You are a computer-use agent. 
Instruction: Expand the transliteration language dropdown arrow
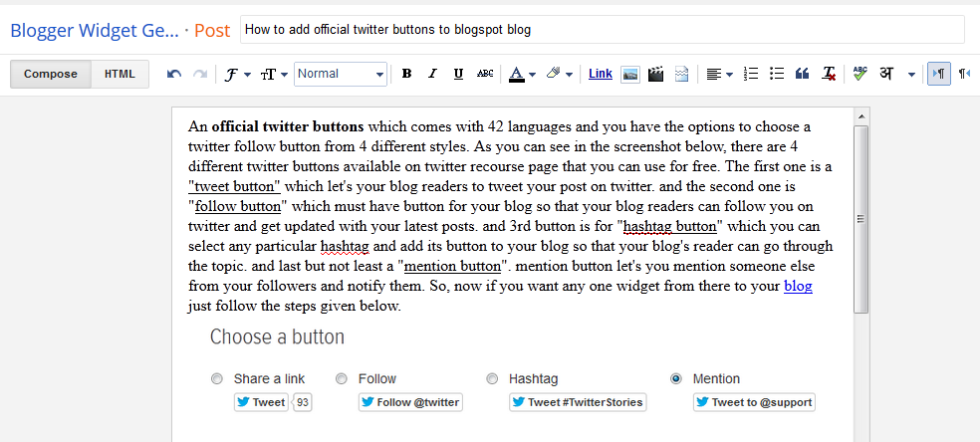pyautogui.click(x=911, y=75)
